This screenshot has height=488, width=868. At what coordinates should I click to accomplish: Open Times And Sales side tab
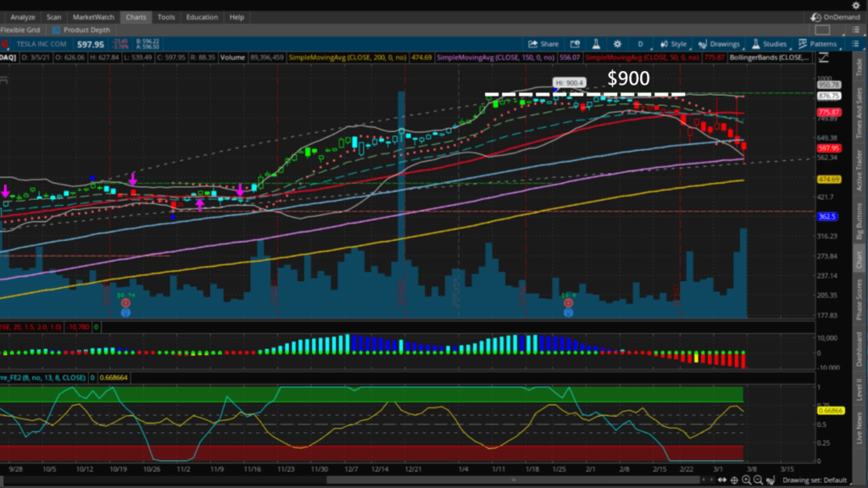click(x=860, y=113)
